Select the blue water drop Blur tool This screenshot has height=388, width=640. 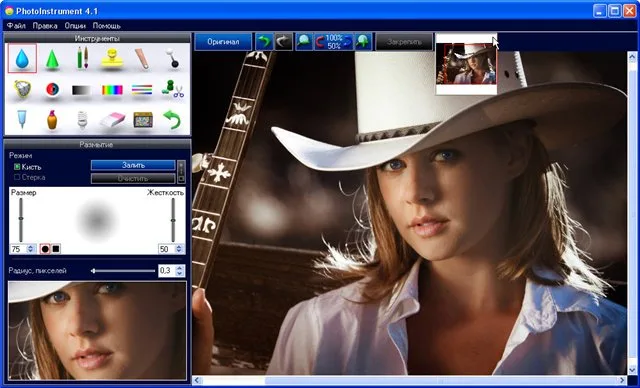22,58
